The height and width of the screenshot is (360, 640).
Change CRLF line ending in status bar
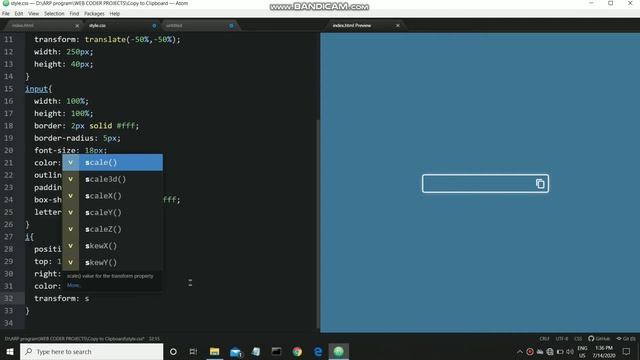pyautogui.click(x=544, y=339)
